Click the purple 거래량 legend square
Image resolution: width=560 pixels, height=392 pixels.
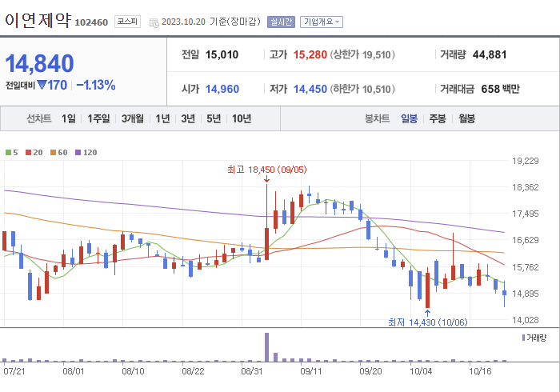pos(523,338)
